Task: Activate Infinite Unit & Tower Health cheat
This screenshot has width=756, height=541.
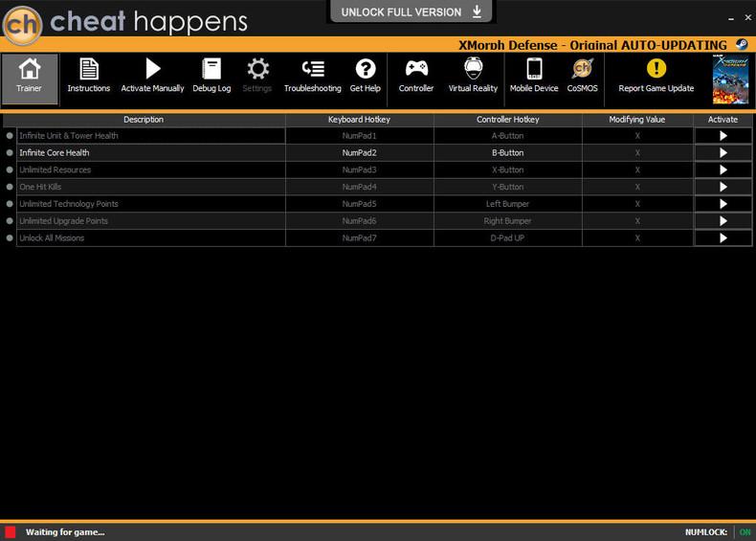Action: point(723,136)
